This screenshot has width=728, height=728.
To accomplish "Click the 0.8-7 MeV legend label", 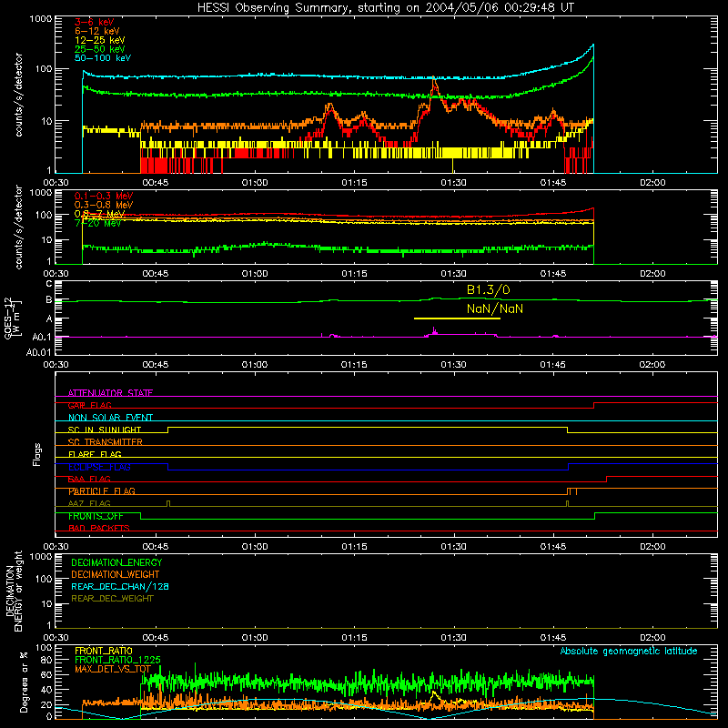I will (99, 214).
